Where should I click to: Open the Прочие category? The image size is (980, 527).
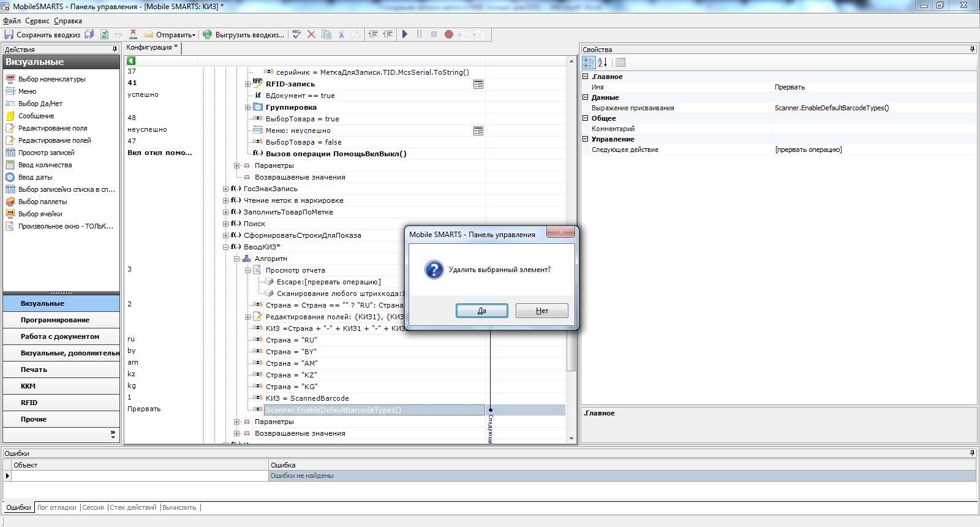click(61, 419)
